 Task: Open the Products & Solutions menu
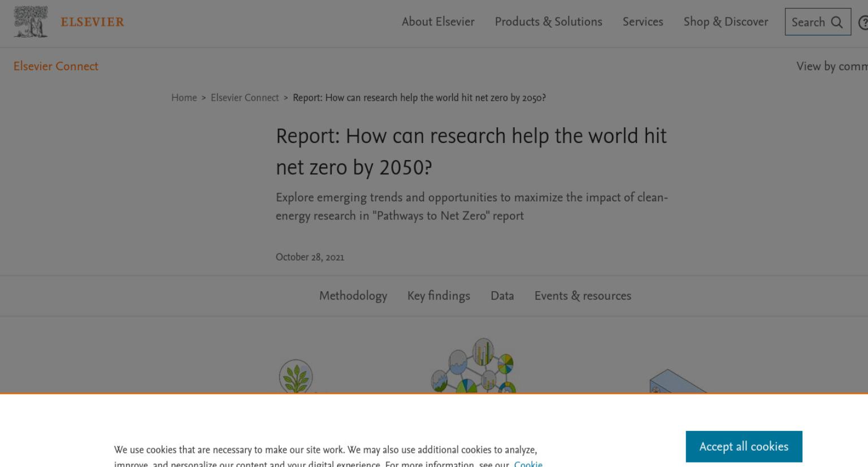pyautogui.click(x=548, y=21)
